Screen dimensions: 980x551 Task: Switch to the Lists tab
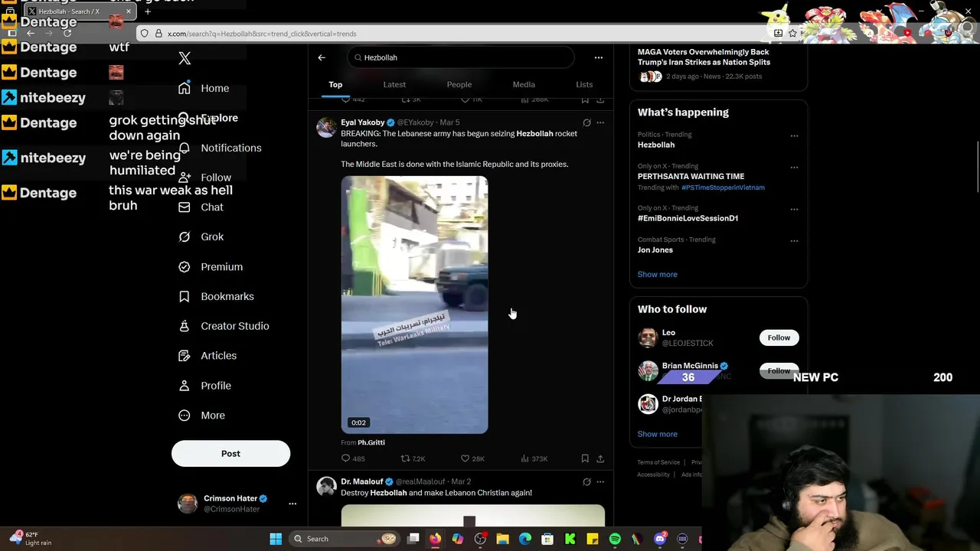[x=584, y=84]
